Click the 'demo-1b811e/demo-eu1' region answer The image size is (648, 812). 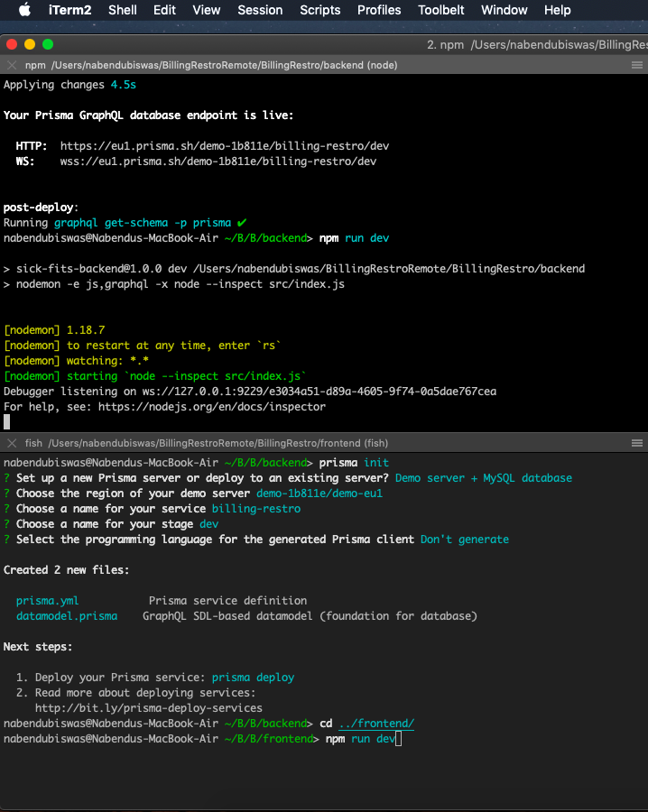(x=319, y=494)
